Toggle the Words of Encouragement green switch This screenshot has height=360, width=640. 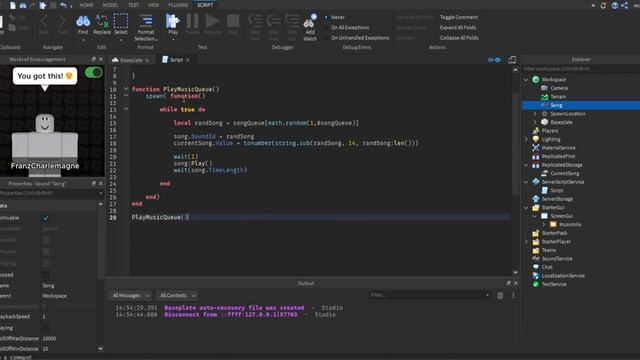click(x=93, y=73)
